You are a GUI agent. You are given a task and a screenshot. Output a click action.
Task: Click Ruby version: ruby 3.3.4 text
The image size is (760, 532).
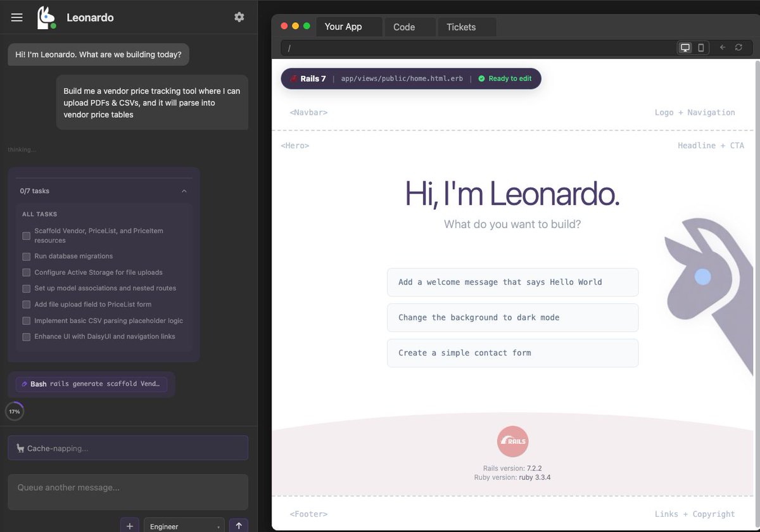click(512, 478)
